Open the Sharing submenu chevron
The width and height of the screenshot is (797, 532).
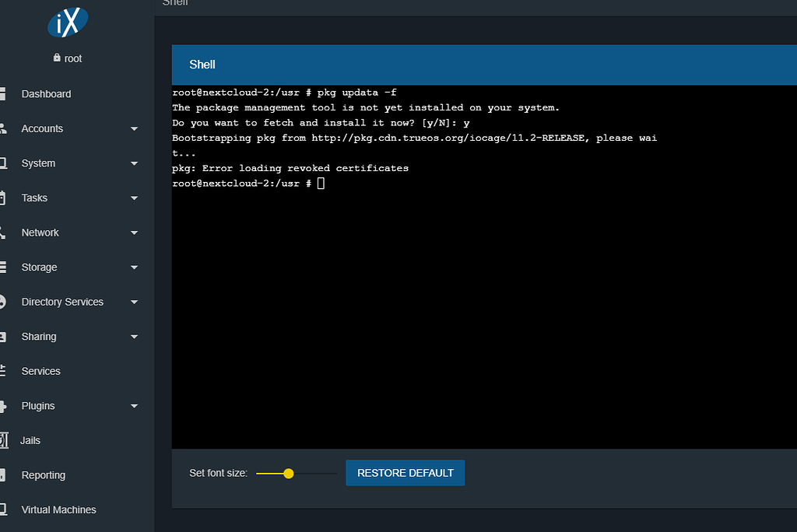click(134, 336)
